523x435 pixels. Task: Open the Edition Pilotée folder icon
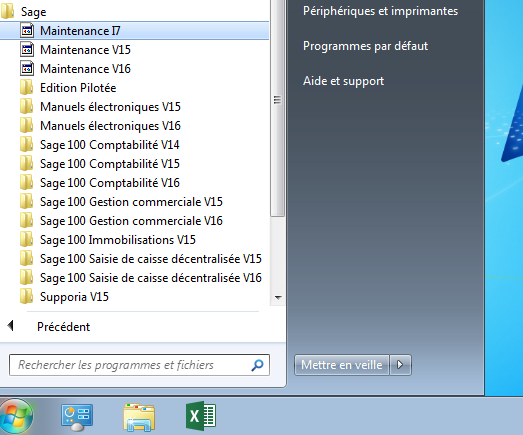26,87
